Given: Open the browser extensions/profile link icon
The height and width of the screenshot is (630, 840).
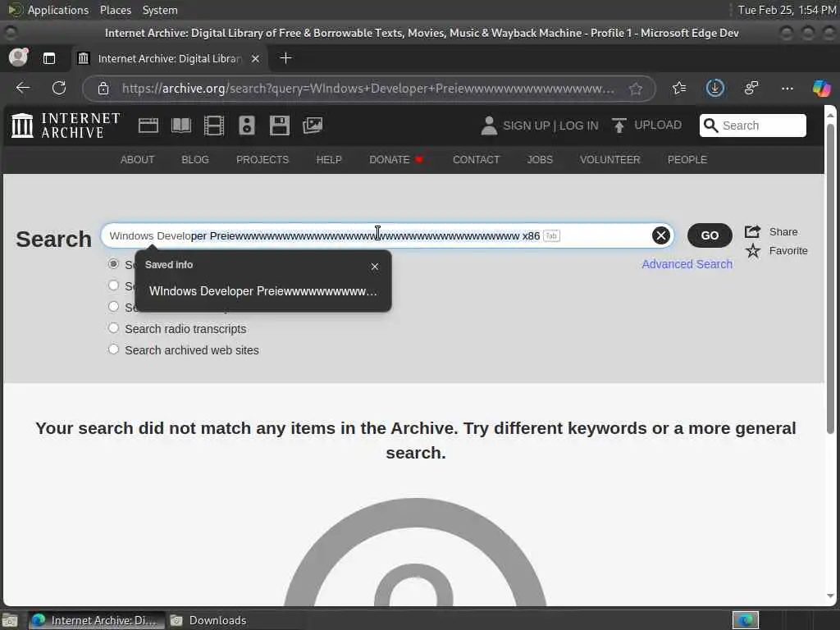Looking at the screenshot, I should pos(751,88).
